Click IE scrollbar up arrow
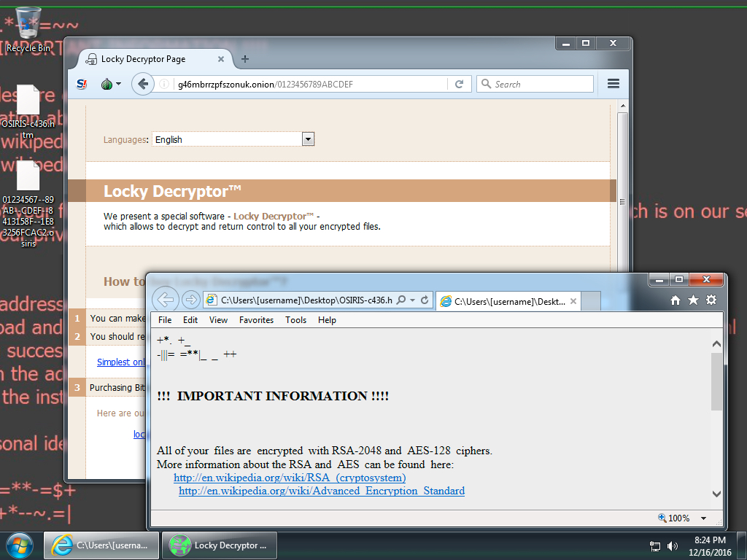This screenshot has height=560, width=747. point(716,344)
